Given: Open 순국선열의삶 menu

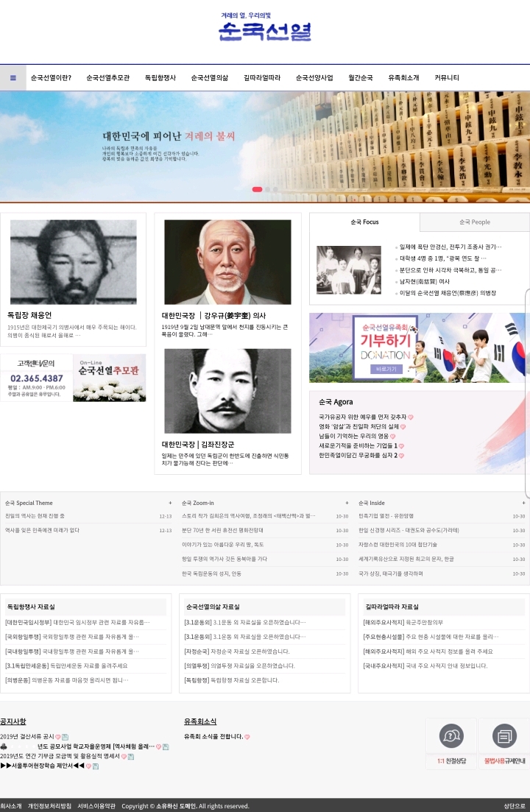Looking at the screenshot, I should pyautogui.click(x=210, y=78).
